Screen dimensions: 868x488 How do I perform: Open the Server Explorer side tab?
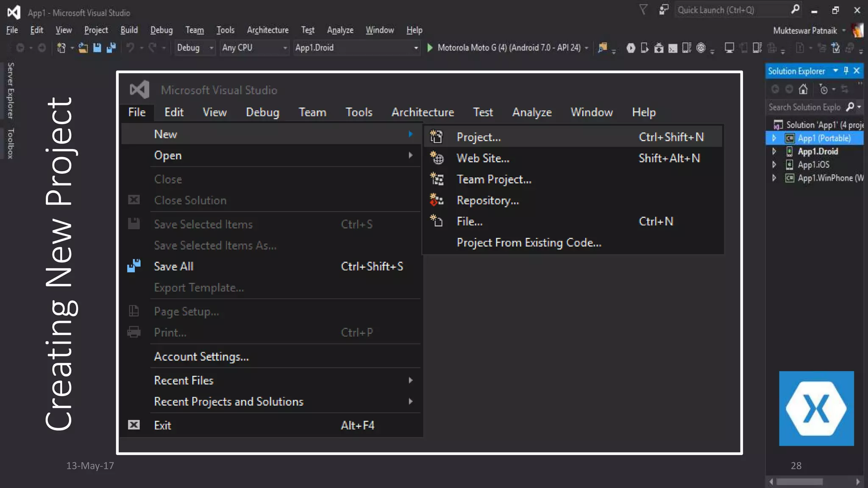pyautogui.click(x=11, y=91)
